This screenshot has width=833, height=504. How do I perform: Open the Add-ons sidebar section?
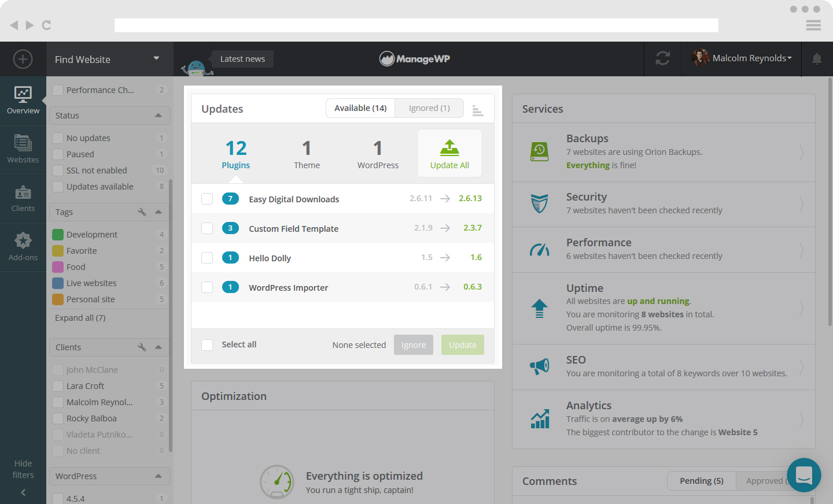click(23, 247)
